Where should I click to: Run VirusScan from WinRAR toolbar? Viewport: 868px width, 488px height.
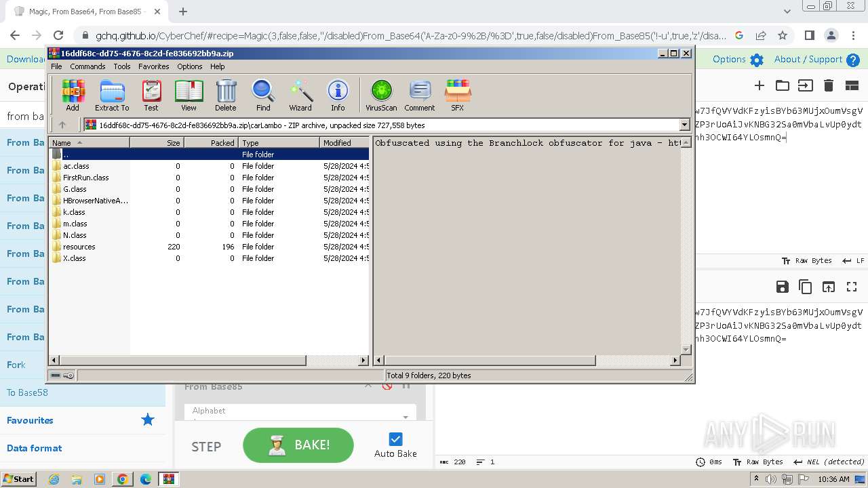coord(381,95)
